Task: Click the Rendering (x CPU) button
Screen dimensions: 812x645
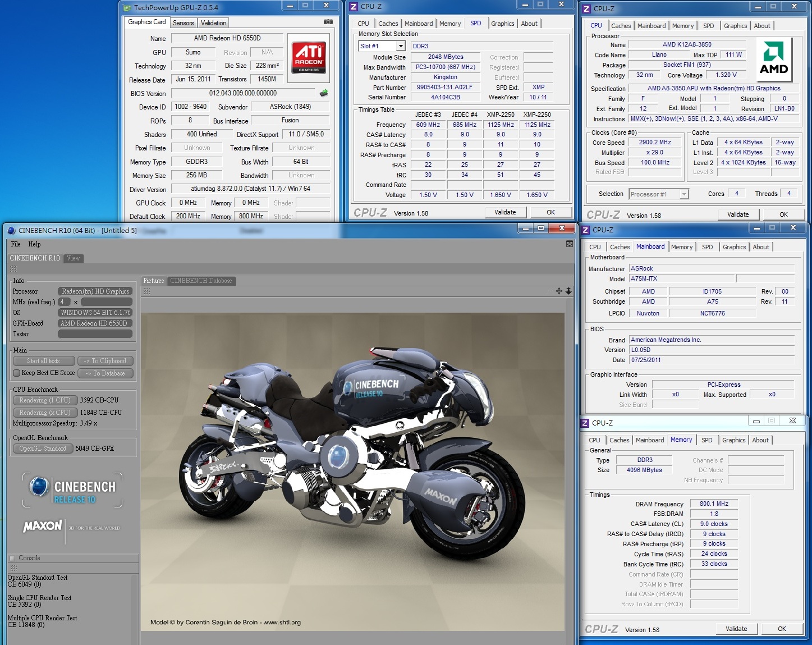Action: point(44,412)
